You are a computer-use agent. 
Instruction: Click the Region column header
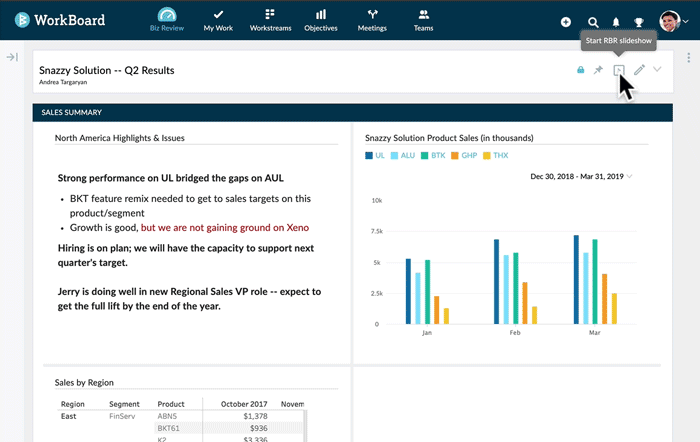point(73,404)
